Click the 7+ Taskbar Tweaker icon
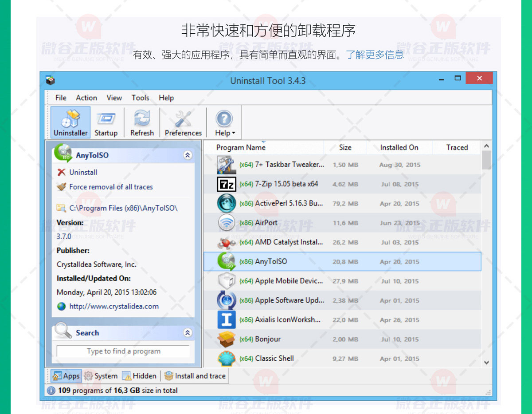This screenshot has width=532, height=414. click(x=226, y=165)
